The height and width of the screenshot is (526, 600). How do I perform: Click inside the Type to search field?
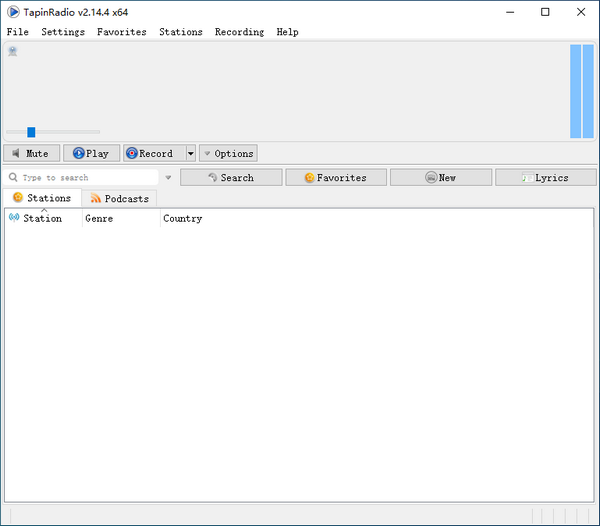(x=85, y=177)
